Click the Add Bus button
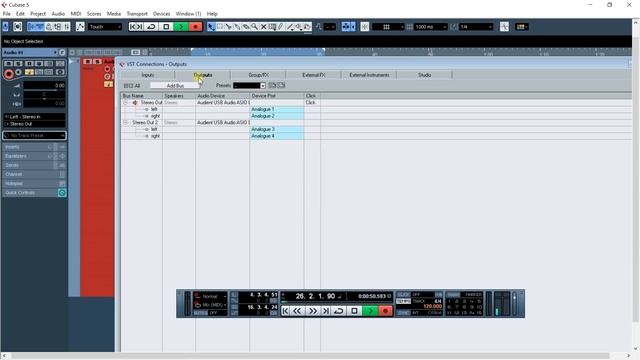640x360 pixels. pyautogui.click(x=175, y=86)
